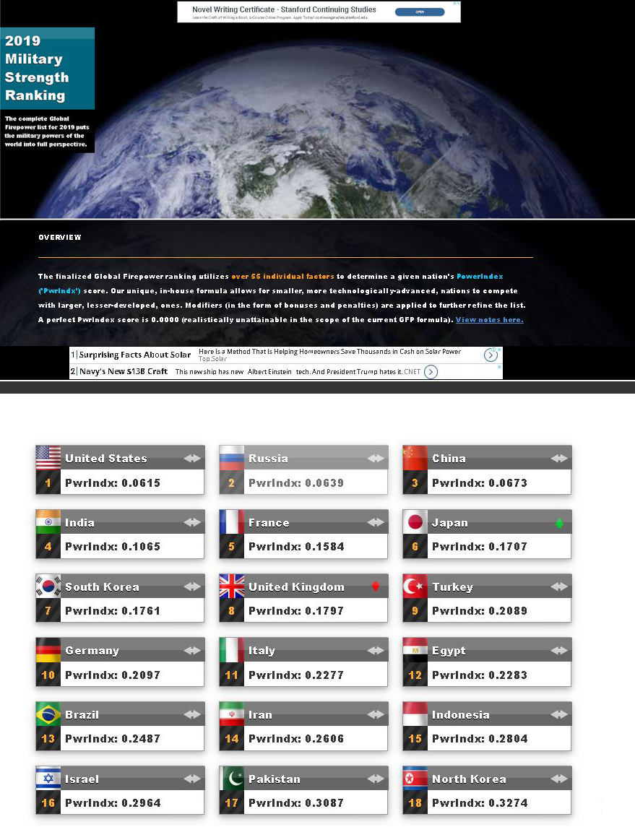Viewport: 635px width, 840px height.
Task: Click the Iran flag icon
Action: [231, 714]
